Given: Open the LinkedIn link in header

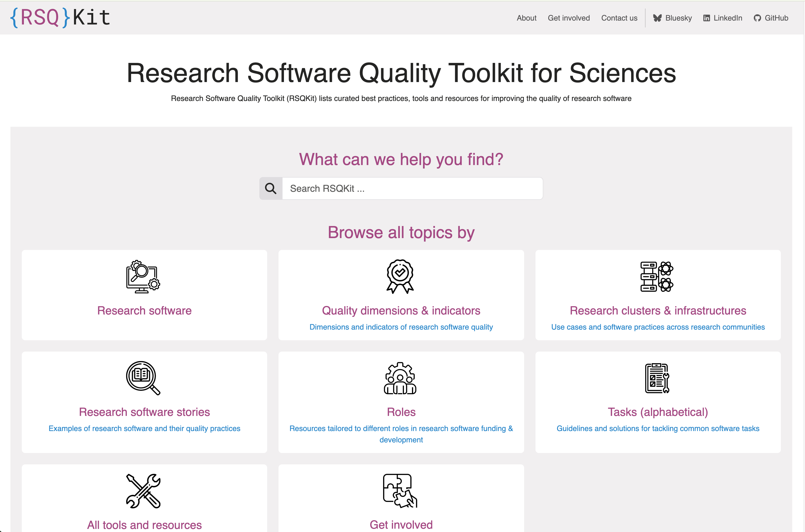Looking at the screenshot, I should [x=722, y=18].
